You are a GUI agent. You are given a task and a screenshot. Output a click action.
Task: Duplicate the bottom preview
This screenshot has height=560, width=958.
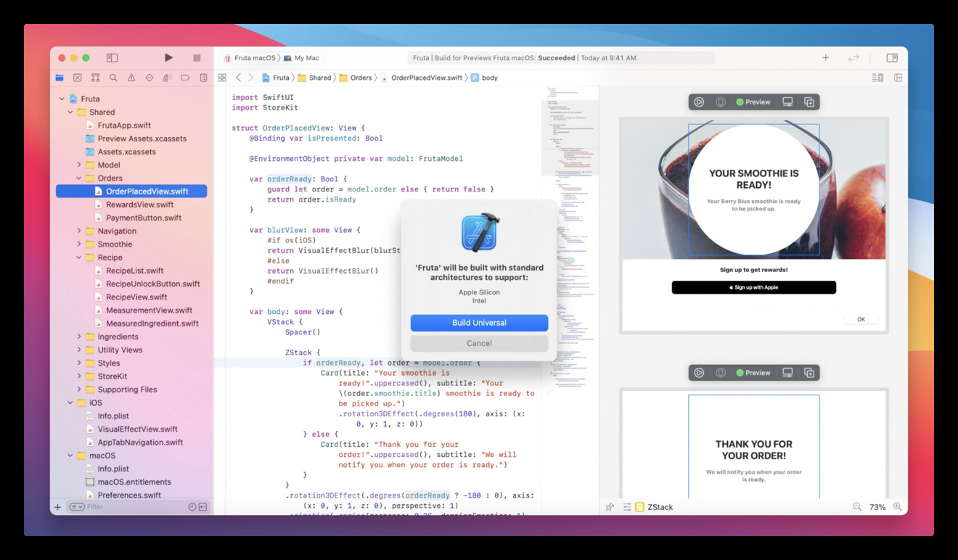(809, 373)
